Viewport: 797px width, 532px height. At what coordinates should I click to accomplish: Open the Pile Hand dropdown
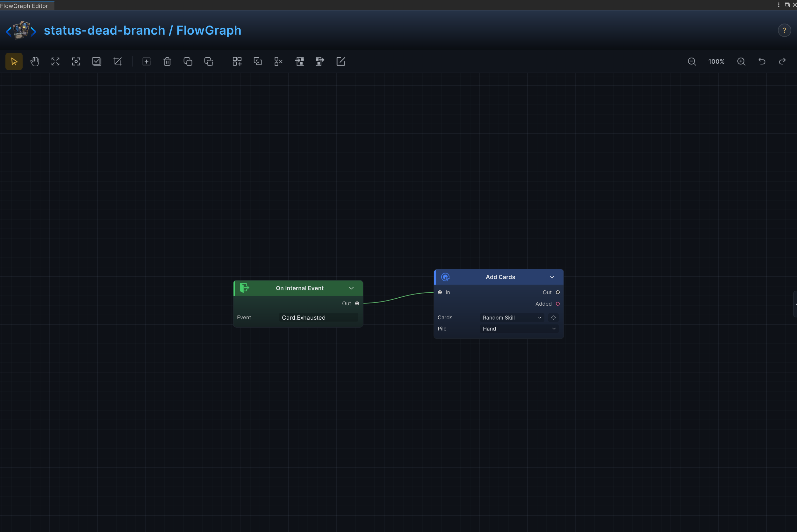click(x=519, y=329)
